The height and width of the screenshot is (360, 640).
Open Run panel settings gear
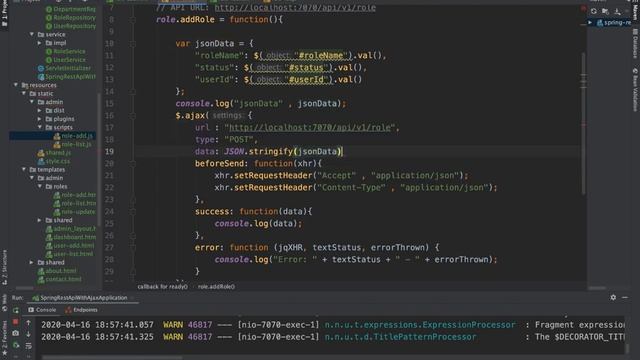click(613, 298)
